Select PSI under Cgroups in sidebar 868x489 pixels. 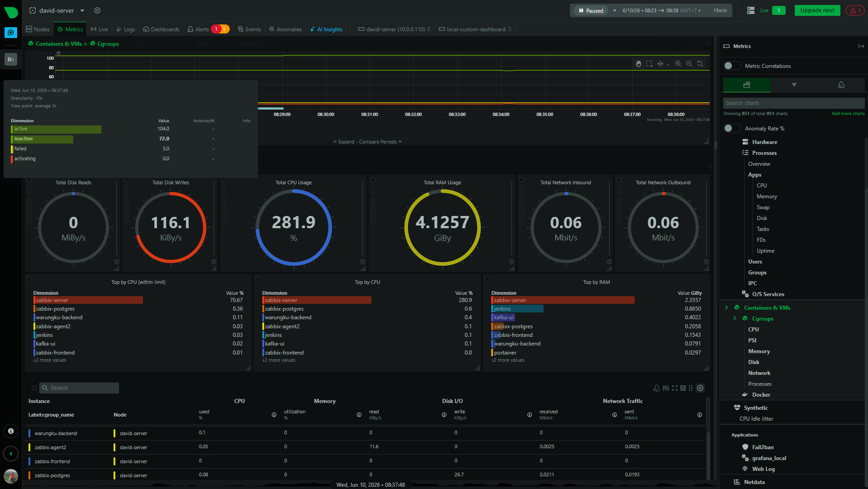click(752, 340)
